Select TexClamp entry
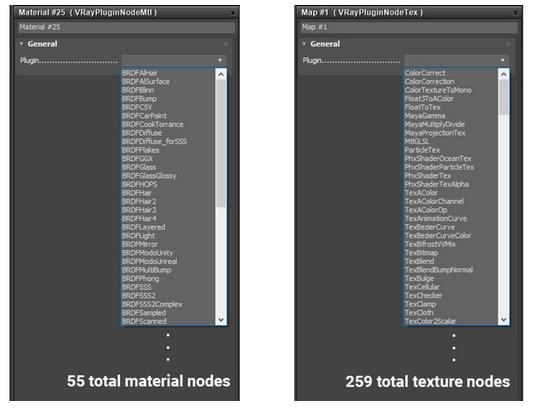The image size is (535, 408). [x=420, y=304]
